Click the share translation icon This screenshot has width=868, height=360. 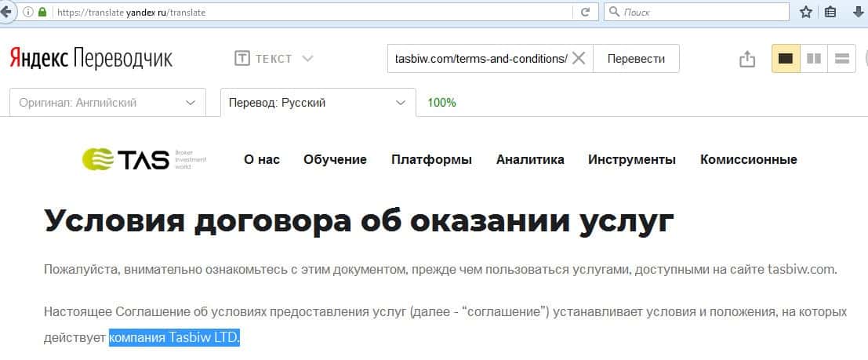746,59
